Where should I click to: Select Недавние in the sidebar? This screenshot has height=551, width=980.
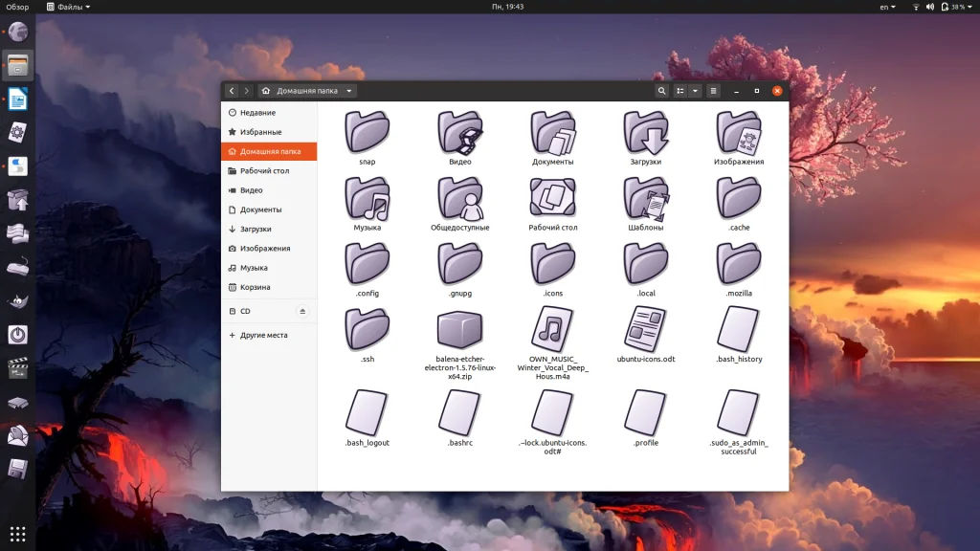click(257, 113)
